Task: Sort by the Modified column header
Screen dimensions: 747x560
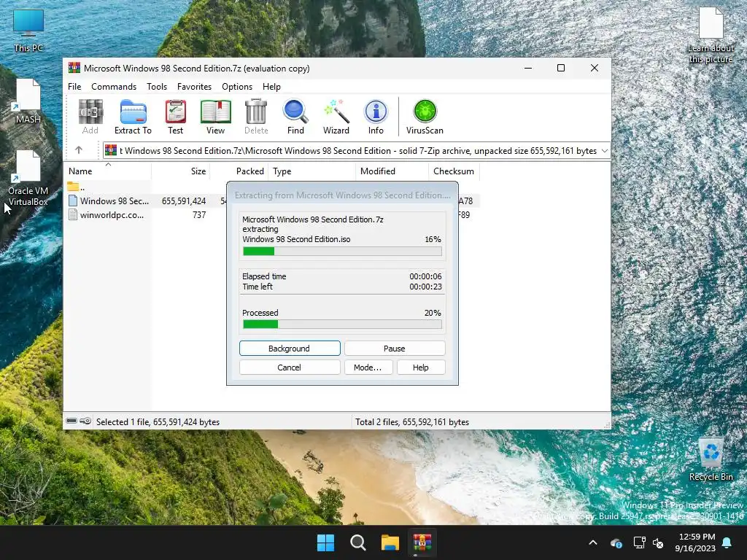Action: (x=392, y=171)
